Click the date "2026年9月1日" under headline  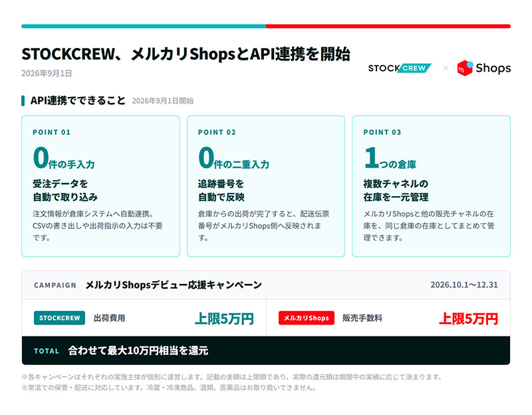tap(47, 73)
